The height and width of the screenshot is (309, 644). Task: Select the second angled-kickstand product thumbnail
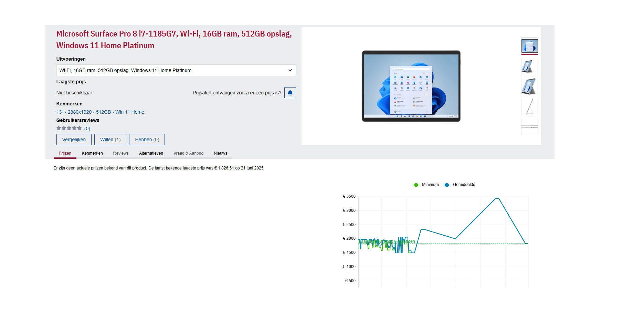(529, 66)
